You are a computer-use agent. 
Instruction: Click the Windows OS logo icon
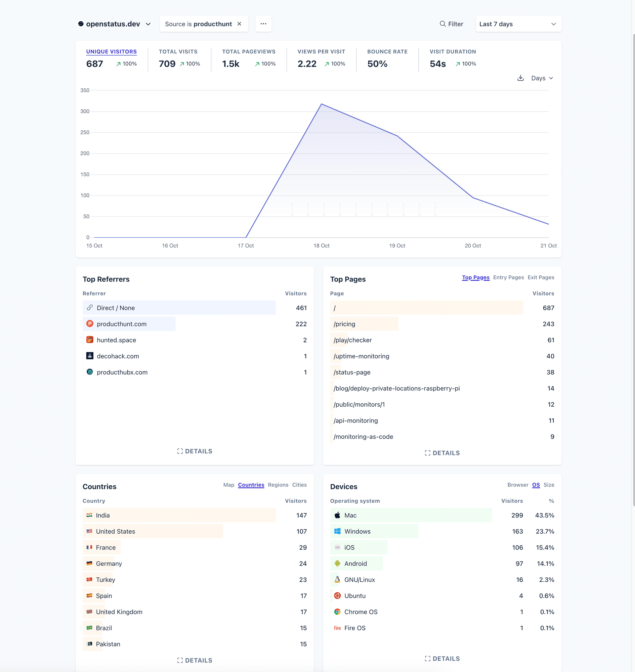[337, 531]
